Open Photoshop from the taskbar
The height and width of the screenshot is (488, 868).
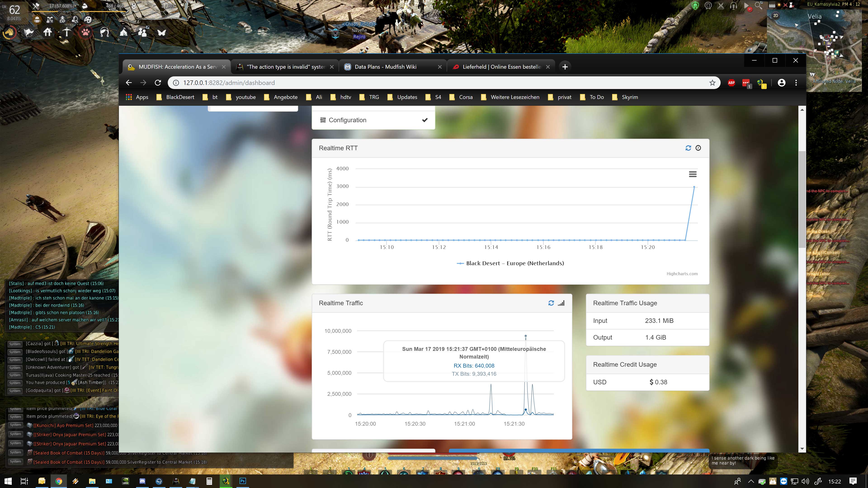coord(243,481)
